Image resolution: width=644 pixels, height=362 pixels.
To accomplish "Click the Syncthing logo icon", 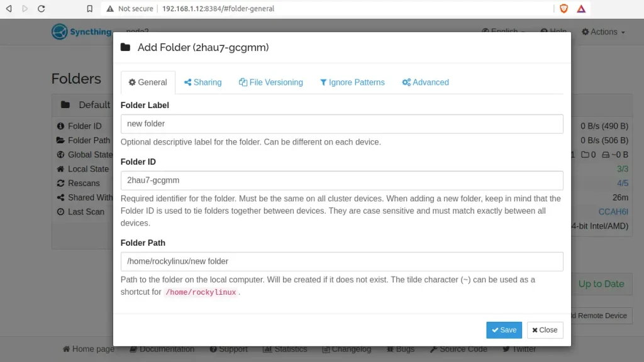I will point(60,31).
